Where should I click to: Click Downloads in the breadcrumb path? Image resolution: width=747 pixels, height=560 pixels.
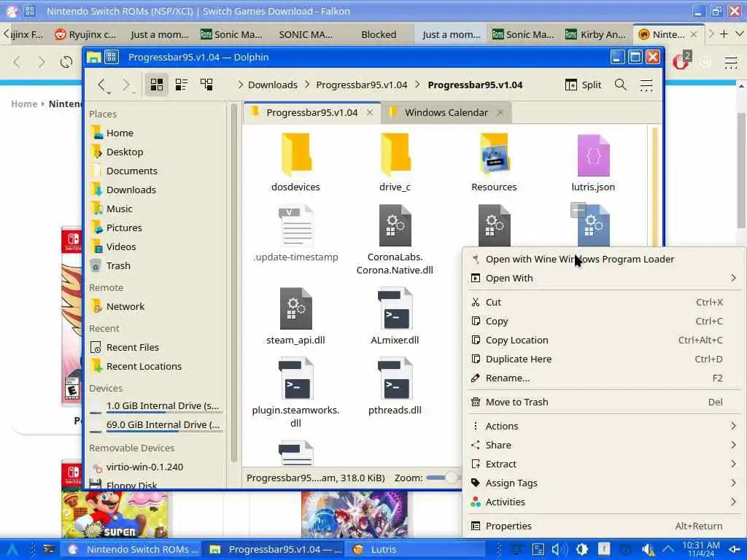click(273, 85)
